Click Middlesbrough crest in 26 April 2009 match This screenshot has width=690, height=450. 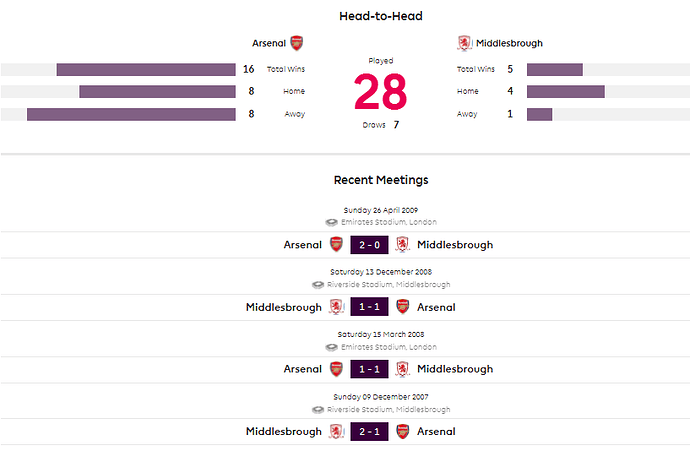pyautogui.click(x=402, y=245)
